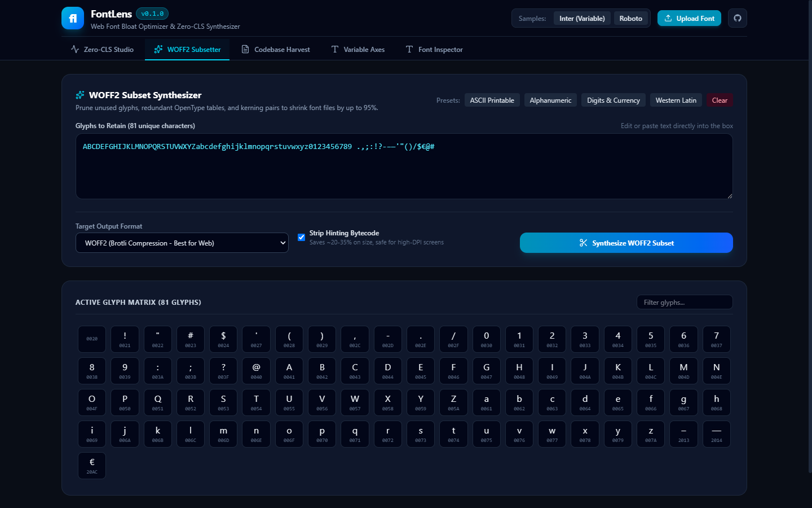Click into the Glyphs to Retain textarea

[404, 166]
